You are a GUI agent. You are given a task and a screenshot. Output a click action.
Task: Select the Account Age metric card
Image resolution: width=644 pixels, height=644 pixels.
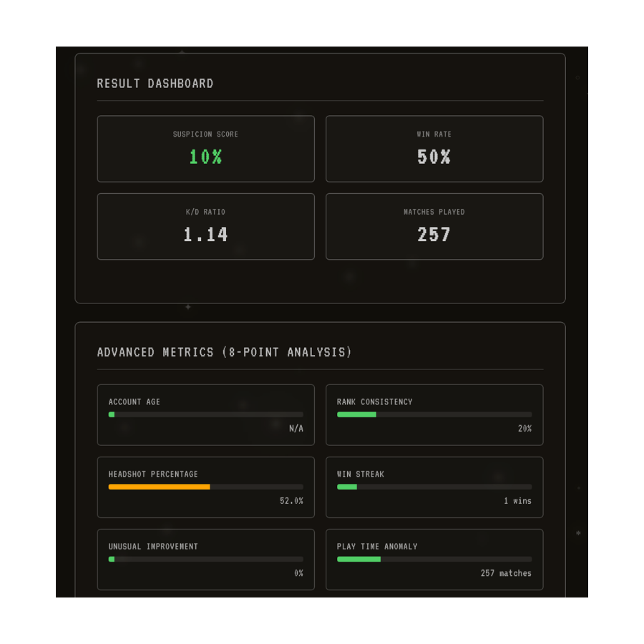205,415
